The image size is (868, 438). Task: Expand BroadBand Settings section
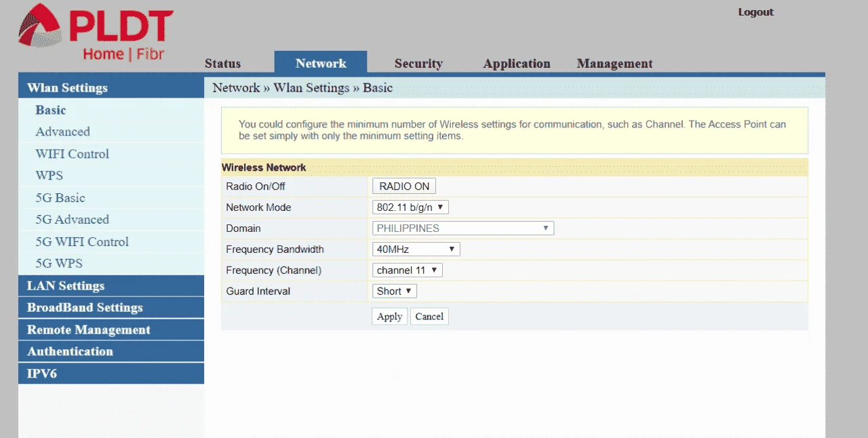[x=111, y=307]
